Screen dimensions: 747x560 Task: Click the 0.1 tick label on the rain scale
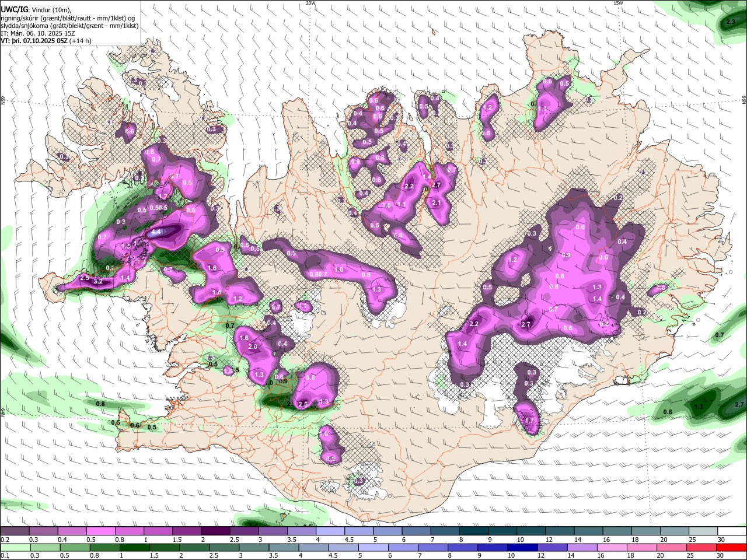pyautogui.click(x=4, y=555)
